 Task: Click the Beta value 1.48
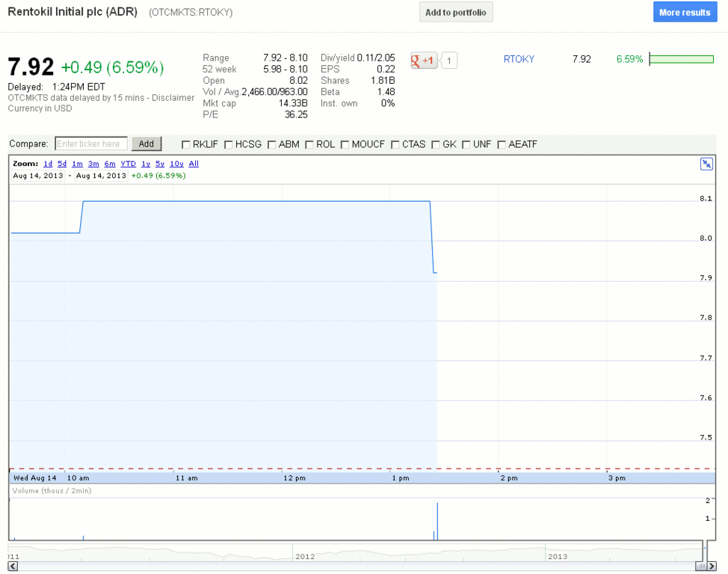[386, 92]
